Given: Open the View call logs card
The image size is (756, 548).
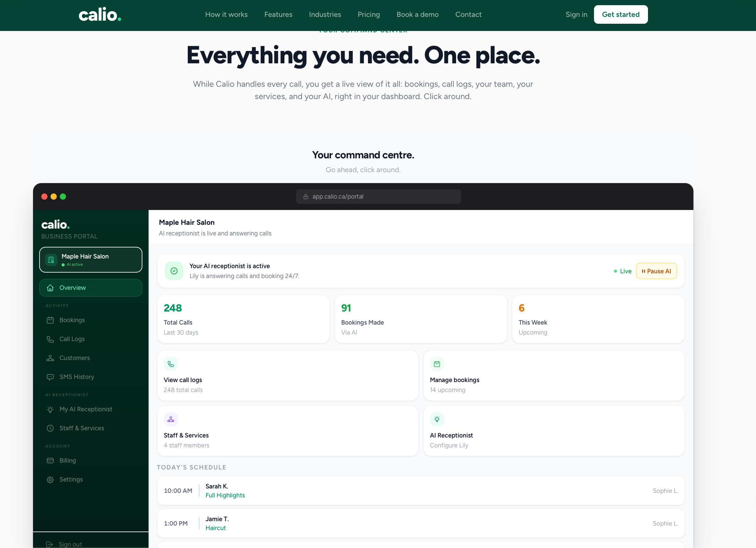Looking at the screenshot, I should click(288, 376).
